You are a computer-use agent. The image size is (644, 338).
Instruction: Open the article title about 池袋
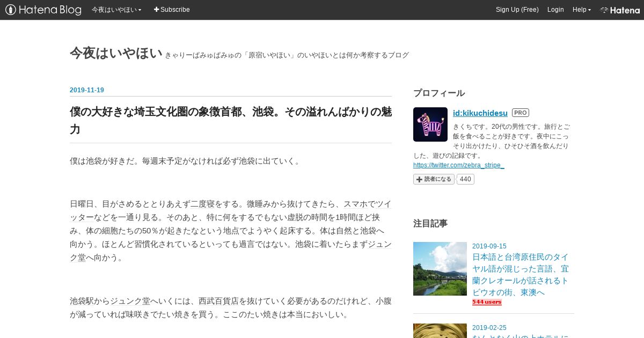coord(231,120)
